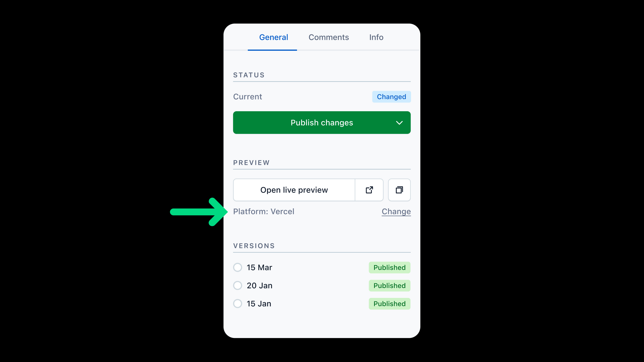Click Publish changes button

[x=322, y=123]
